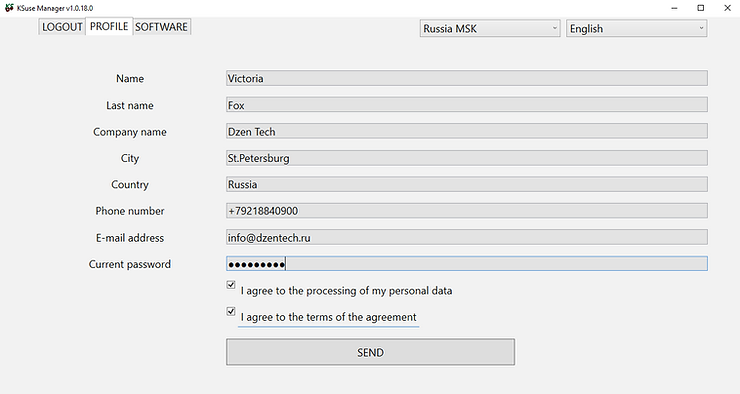Maximize the KSuse Manager window
The height and width of the screenshot is (394, 740).
(x=701, y=8)
